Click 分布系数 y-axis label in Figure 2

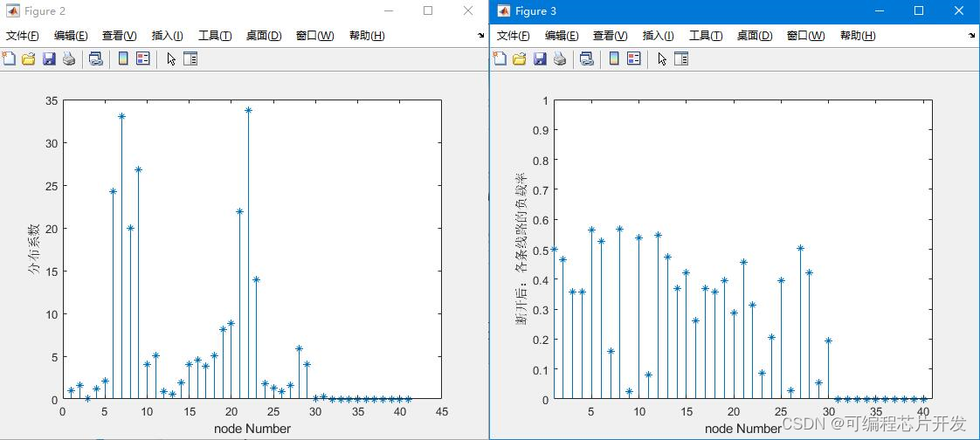coord(32,250)
